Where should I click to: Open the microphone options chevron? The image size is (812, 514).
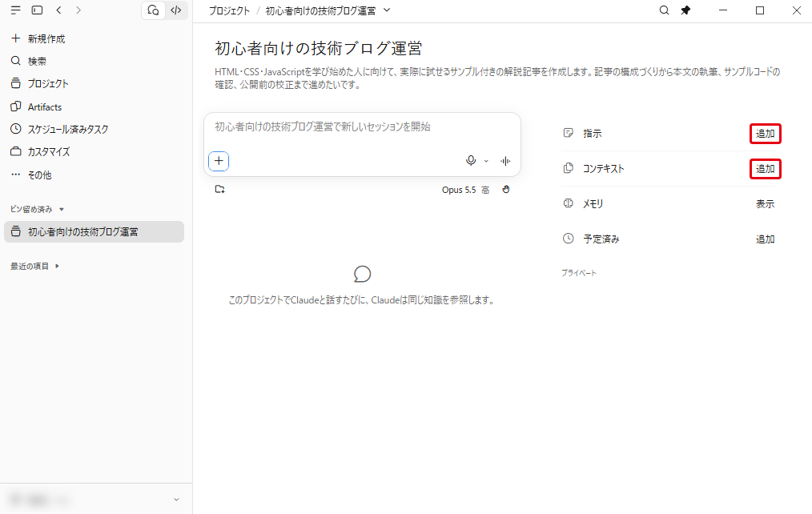point(486,162)
